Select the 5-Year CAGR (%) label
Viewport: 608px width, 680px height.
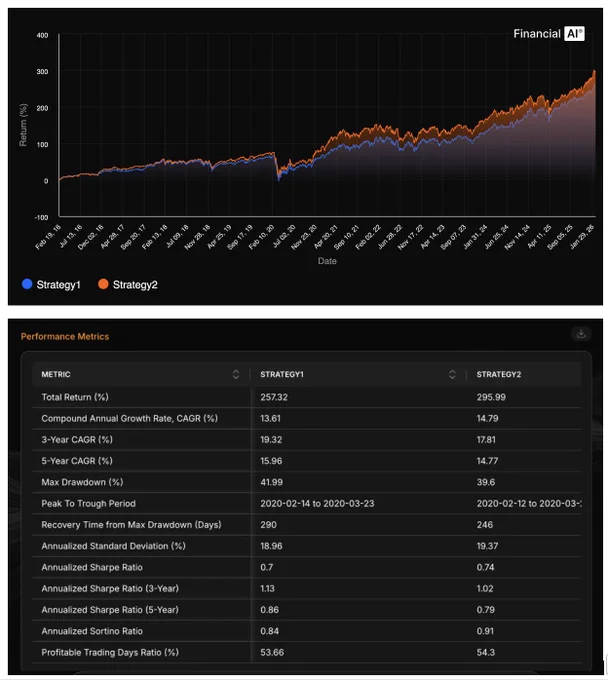click(x=77, y=461)
